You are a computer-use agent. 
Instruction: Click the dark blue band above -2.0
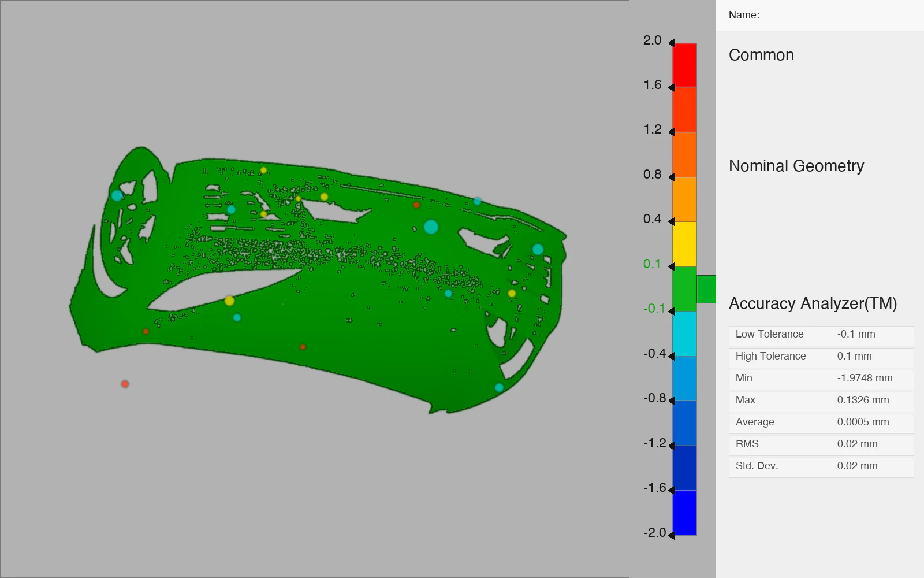(685, 513)
